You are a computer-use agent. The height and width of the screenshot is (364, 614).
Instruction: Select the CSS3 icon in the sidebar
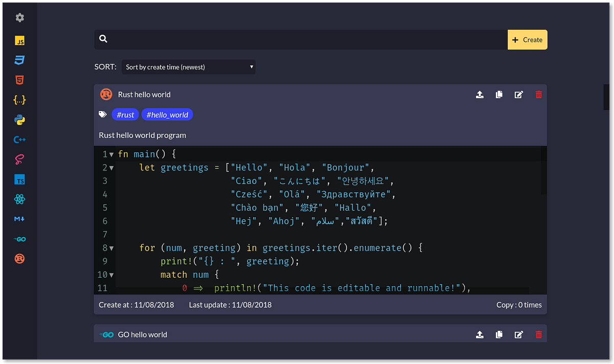coord(19,60)
